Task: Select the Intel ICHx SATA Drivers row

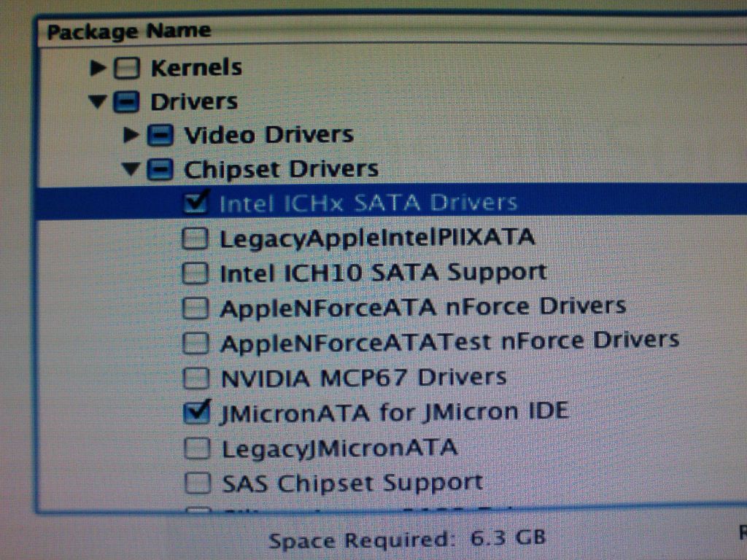Action: [x=392, y=203]
